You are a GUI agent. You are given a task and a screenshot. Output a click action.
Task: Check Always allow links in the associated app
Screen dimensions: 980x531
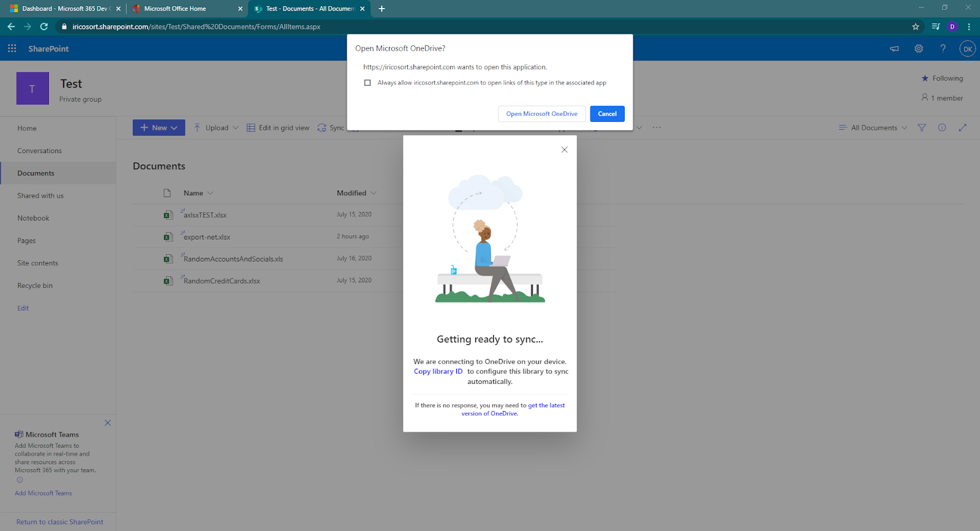point(367,83)
